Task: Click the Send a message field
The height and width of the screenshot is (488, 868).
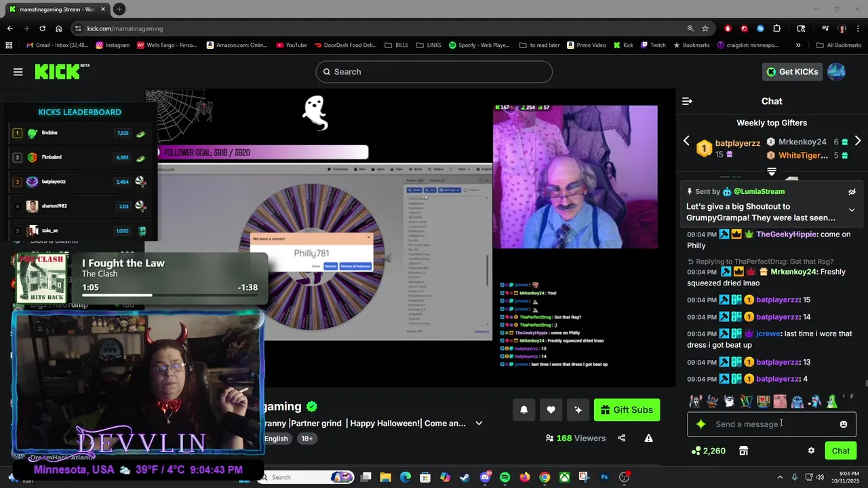Action: pos(772,424)
